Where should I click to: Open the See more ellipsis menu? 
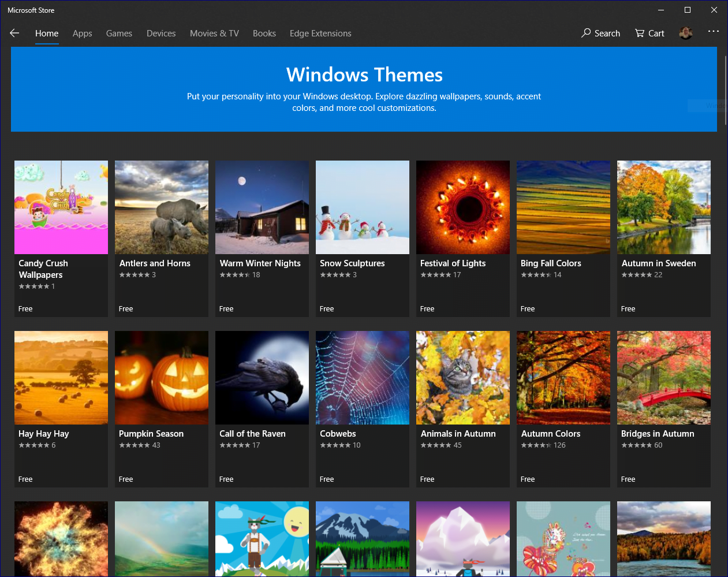click(714, 32)
